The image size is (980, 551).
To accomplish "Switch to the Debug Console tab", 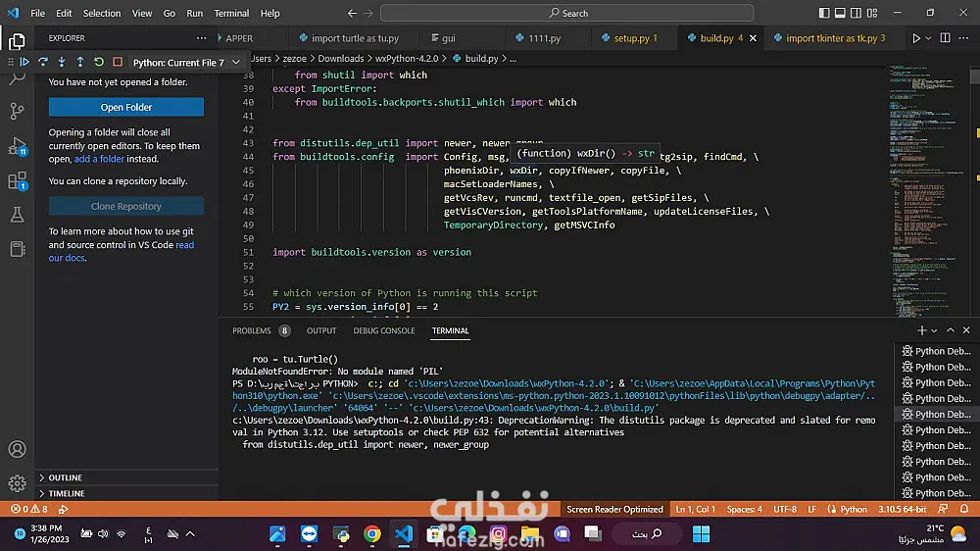I will (384, 330).
